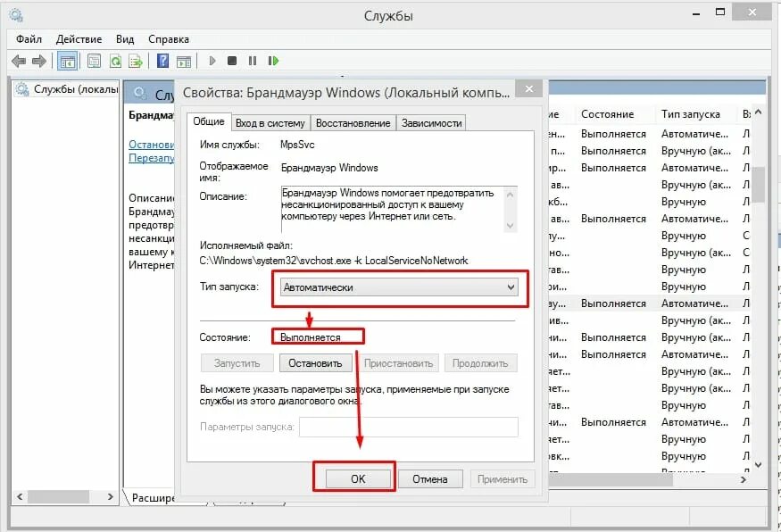Maximize the Службы window
Screen dimensions: 781x532
tap(720, 12)
